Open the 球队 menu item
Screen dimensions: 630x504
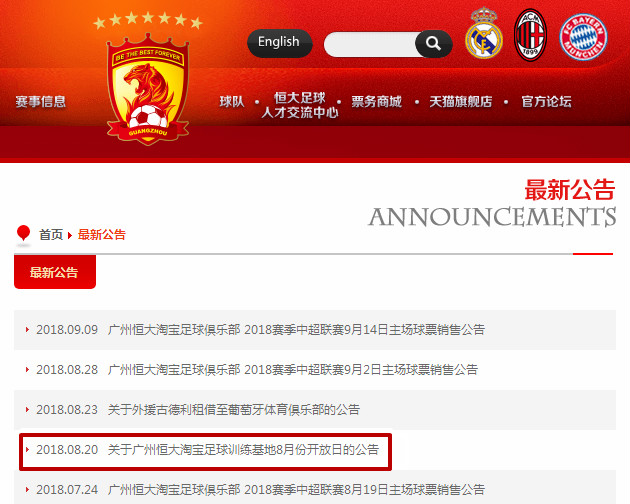pos(232,102)
